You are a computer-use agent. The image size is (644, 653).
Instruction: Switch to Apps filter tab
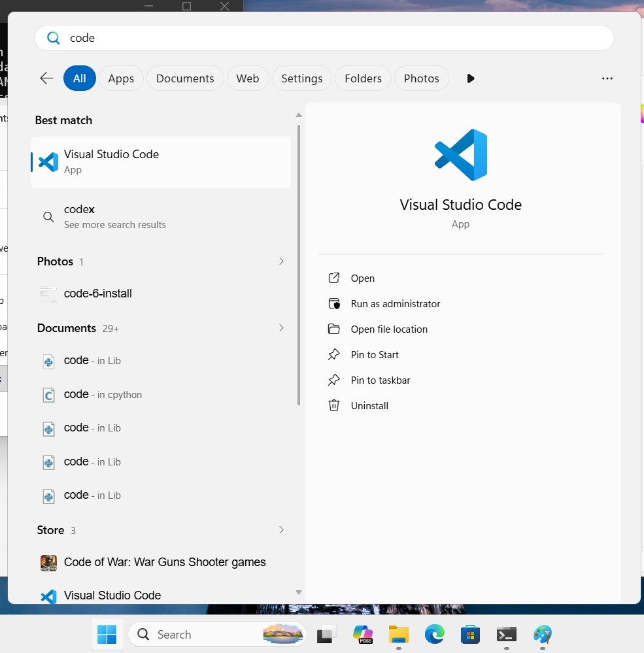121,78
